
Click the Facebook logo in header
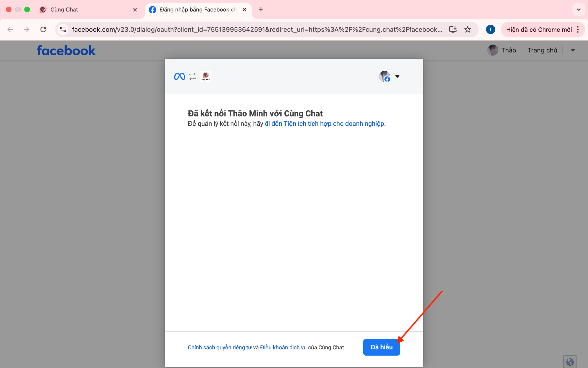[x=66, y=51]
